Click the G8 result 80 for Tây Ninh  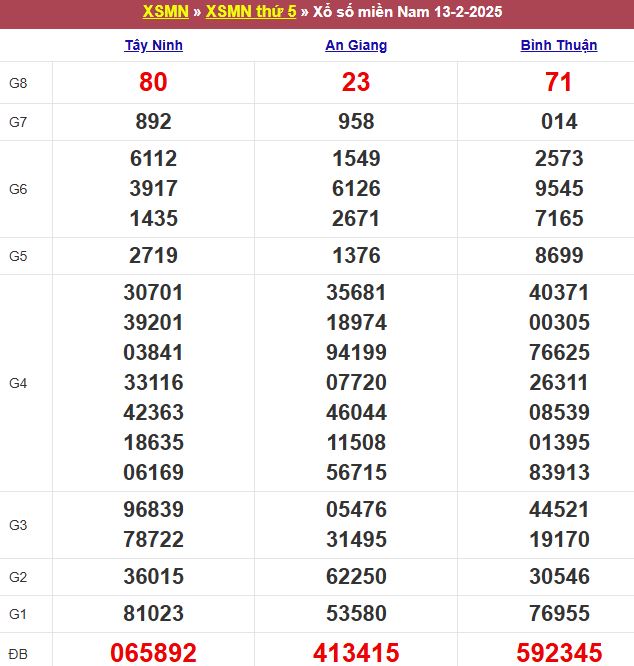coord(153,82)
